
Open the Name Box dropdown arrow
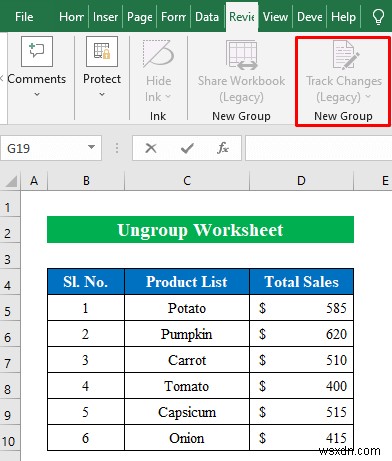point(91,147)
